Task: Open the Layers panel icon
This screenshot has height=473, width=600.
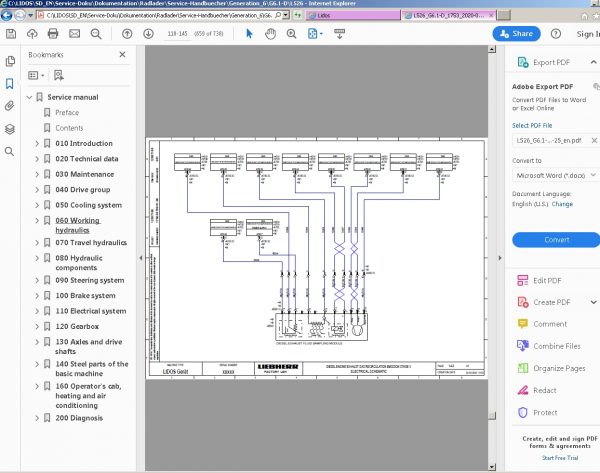Action: [9, 129]
